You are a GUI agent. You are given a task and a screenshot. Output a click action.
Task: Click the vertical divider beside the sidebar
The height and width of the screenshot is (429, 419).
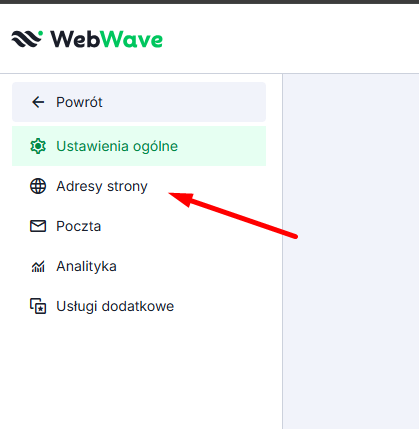pyautogui.click(x=282, y=251)
